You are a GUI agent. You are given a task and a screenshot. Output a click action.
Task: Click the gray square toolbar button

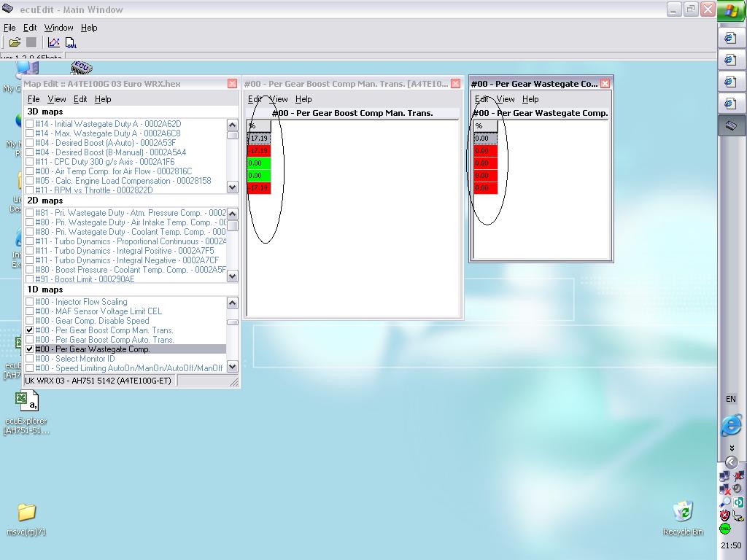[x=31, y=42]
